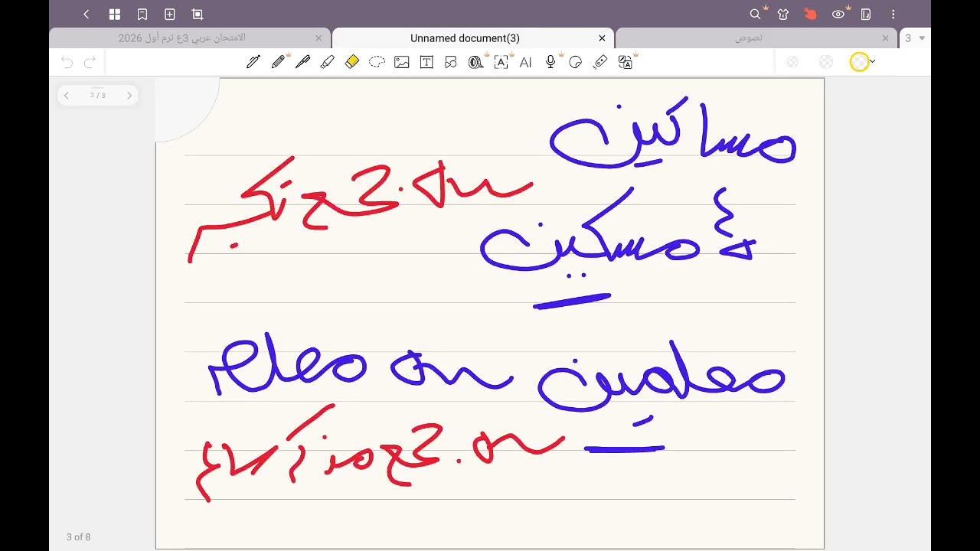
Task: Add a text box with the T icon
Action: [x=426, y=62]
